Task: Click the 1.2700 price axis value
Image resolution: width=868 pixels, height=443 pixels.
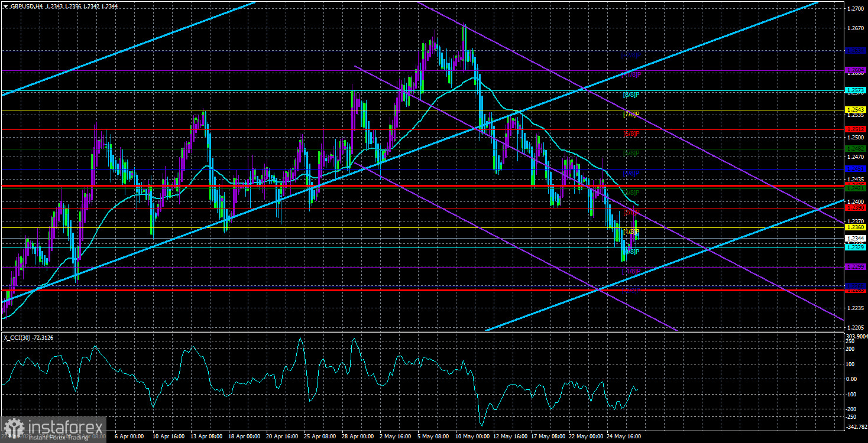Action: 856,9
